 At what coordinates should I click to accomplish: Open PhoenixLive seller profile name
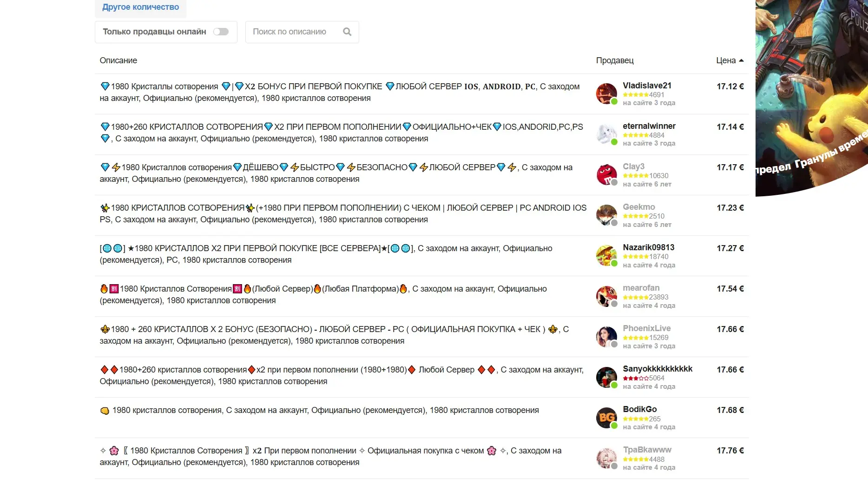click(x=646, y=328)
